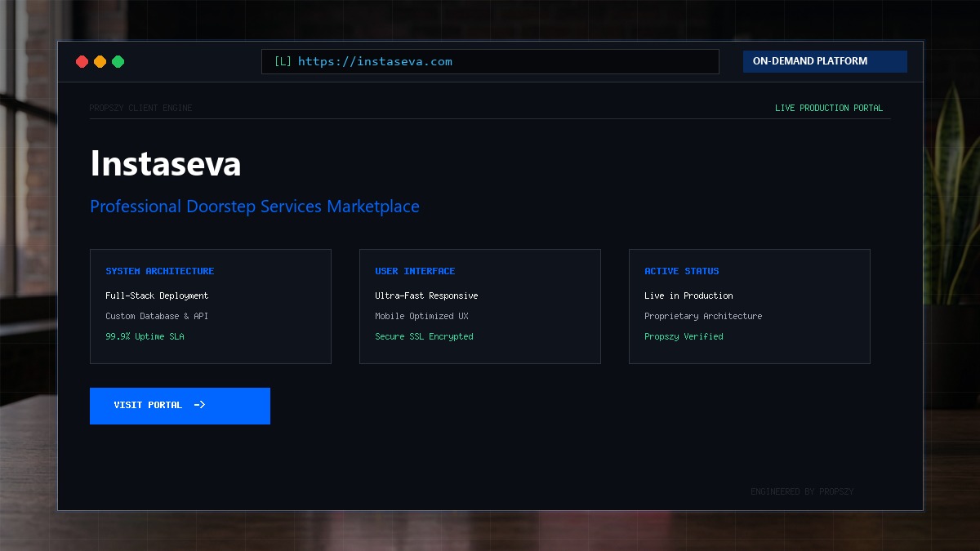
Task: Click Live in Production text
Action: 688,295
